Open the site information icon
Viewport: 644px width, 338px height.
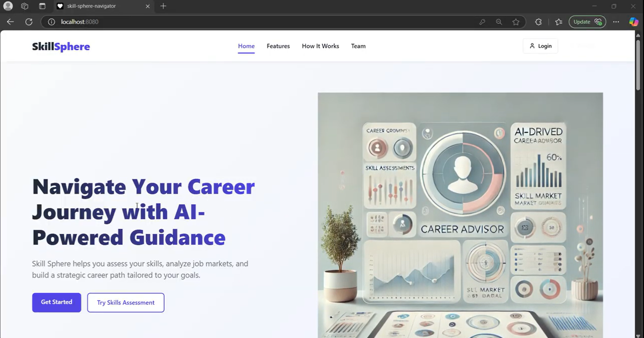pyautogui.click(x=51, y=22)
